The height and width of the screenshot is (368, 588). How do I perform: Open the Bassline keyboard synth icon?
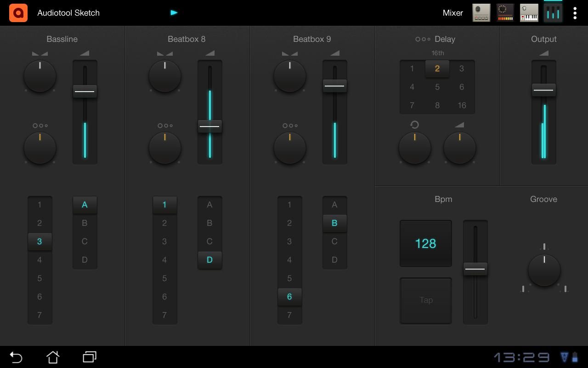click(x=529, y=13)
